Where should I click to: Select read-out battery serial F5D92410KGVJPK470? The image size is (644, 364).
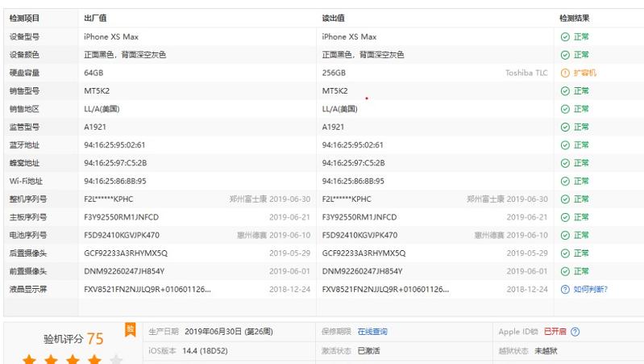pos(359,235)
